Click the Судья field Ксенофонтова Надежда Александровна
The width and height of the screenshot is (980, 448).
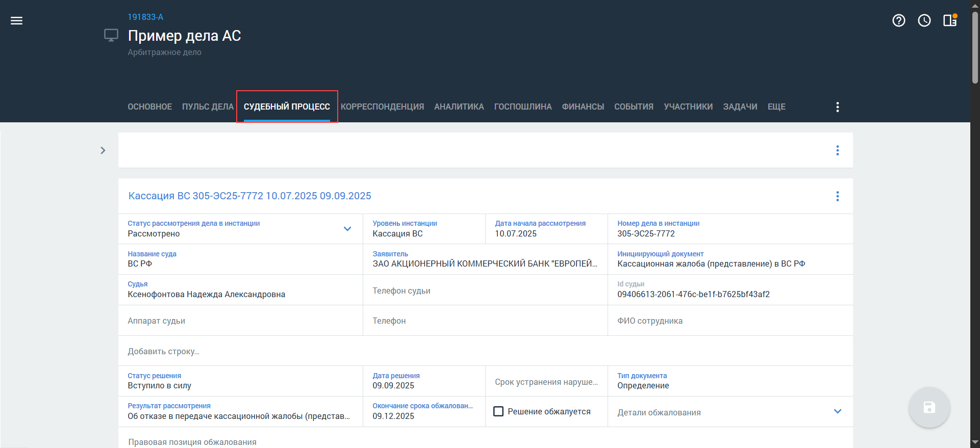click(240, 289)
